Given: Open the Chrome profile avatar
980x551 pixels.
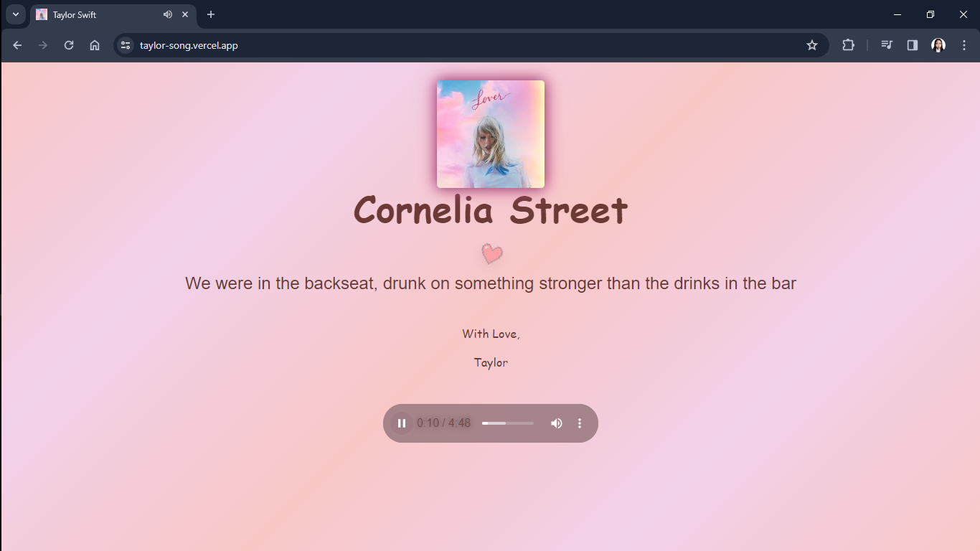Looking at the screenshot, I should tap(938, 45).
